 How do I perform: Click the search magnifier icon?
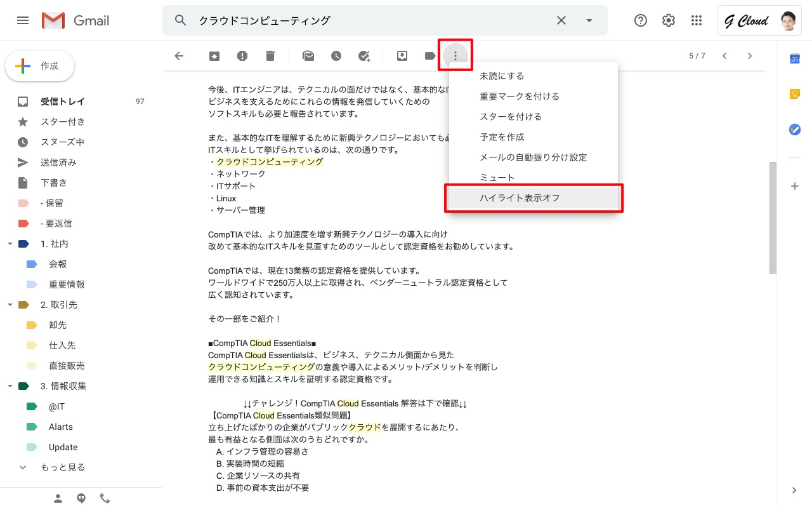click(x=181, y=20)
